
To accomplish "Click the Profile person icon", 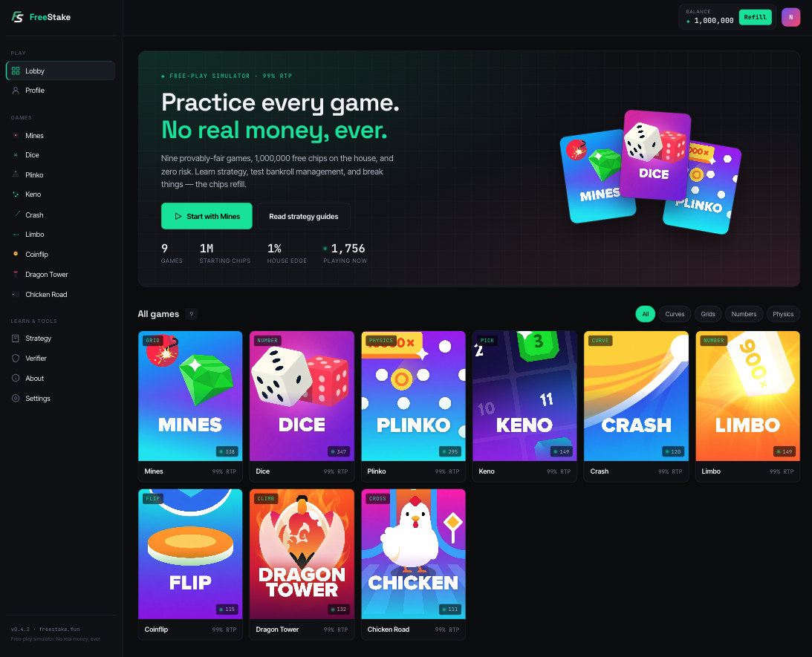I will coord(16,91).
